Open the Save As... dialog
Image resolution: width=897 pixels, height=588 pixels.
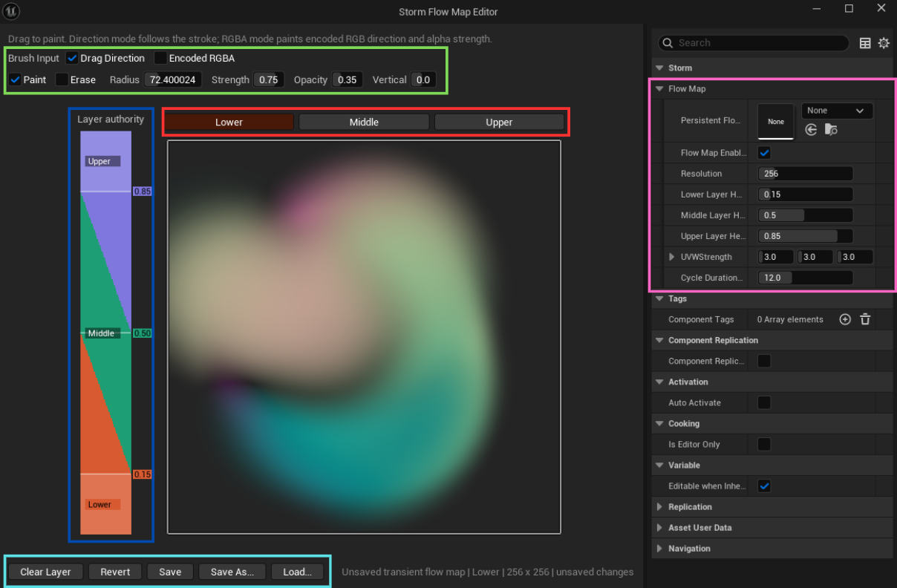coord(232,572)
